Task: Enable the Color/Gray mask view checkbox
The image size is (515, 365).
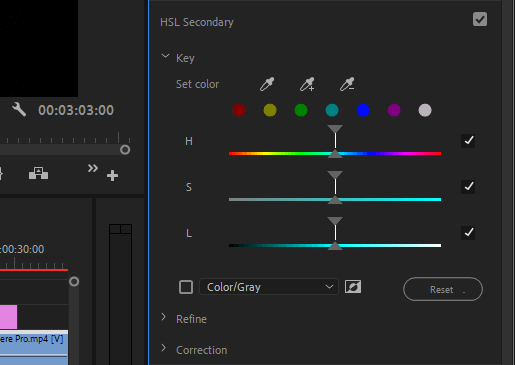Action: [186, 287]
